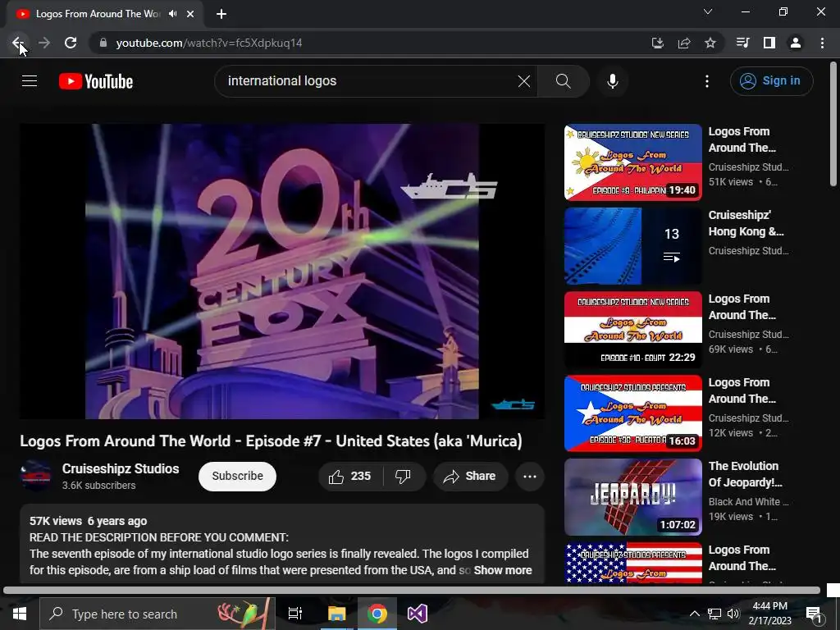The height and width of the screenshot is (630, 840).
Task: Subscribe to Cruiseshipz Studios
Action: 237,477
